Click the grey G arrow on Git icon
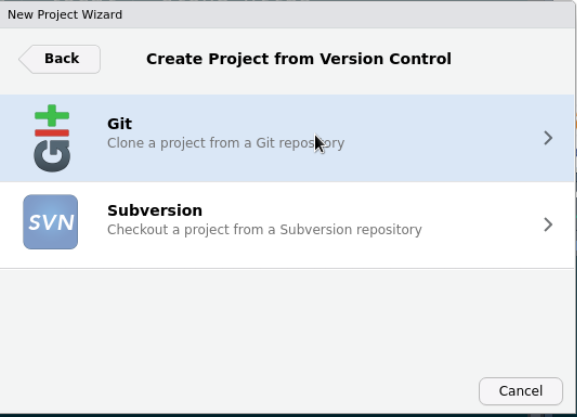Image resolution: width=577 pixels, height=417 pixels. point(52,156)
